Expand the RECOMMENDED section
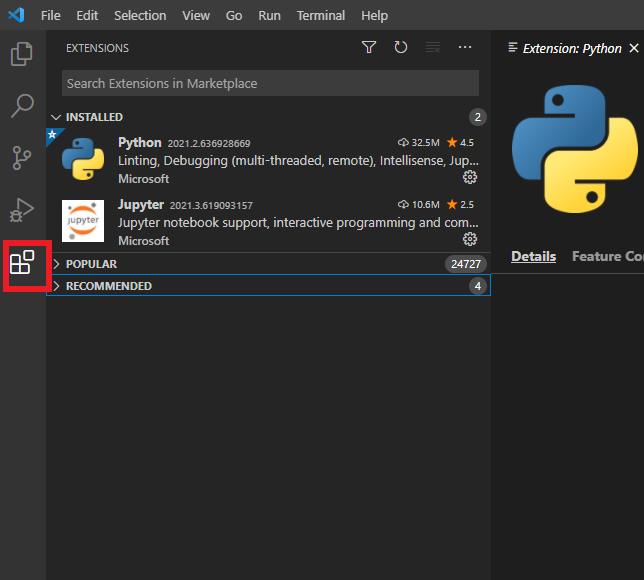 (56, 286)
